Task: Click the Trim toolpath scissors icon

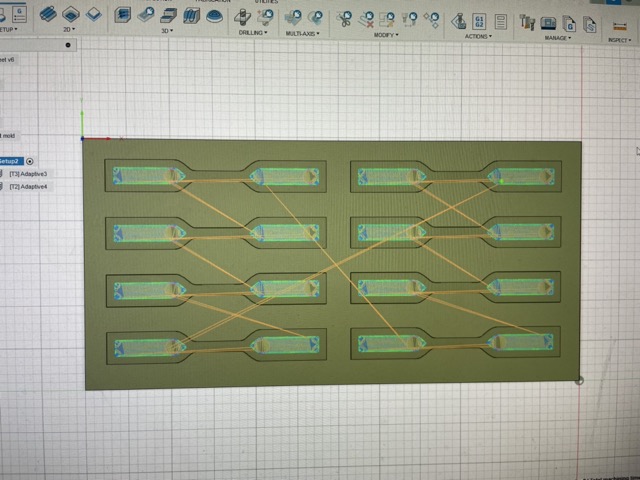Action: click(x=344, y=19)
